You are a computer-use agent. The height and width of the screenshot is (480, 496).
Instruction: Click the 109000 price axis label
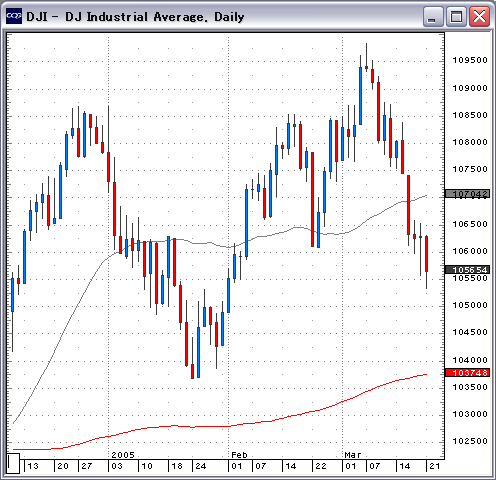click(470, 88)
